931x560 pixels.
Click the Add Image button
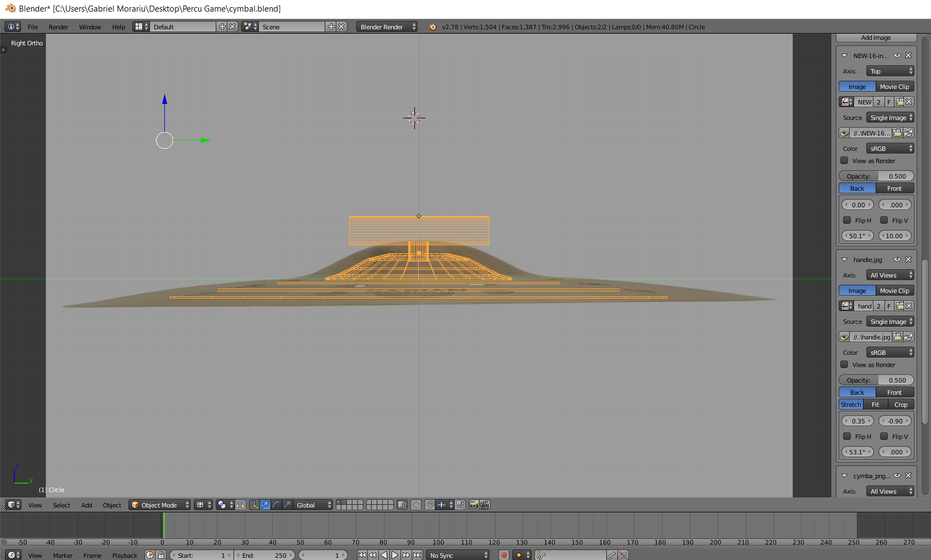point(876,38)
